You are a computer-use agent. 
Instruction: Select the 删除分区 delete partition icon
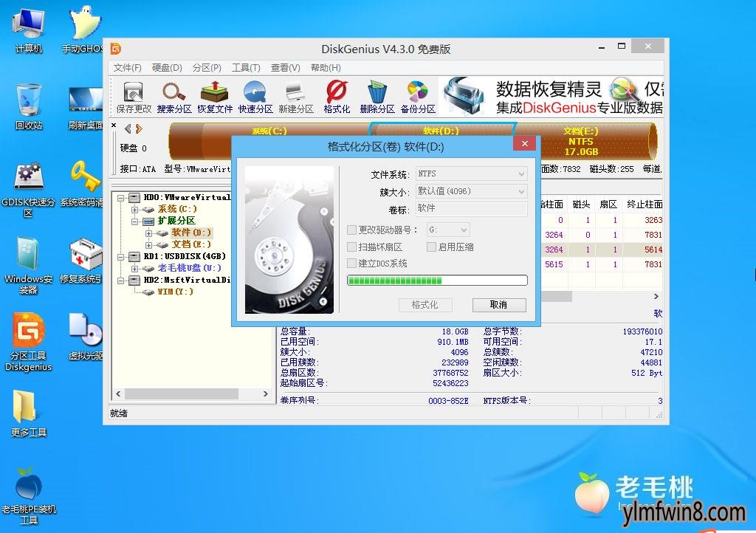point(377,97)
